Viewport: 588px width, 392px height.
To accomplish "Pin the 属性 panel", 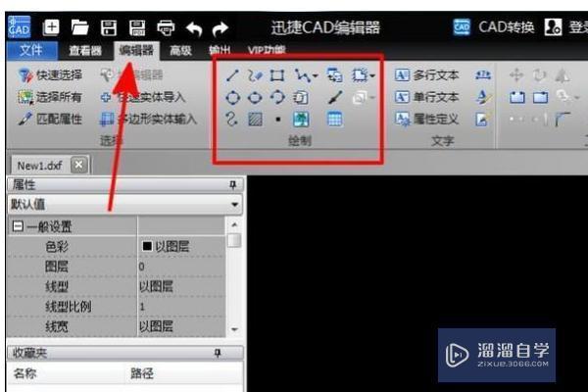I will point(232,184).
